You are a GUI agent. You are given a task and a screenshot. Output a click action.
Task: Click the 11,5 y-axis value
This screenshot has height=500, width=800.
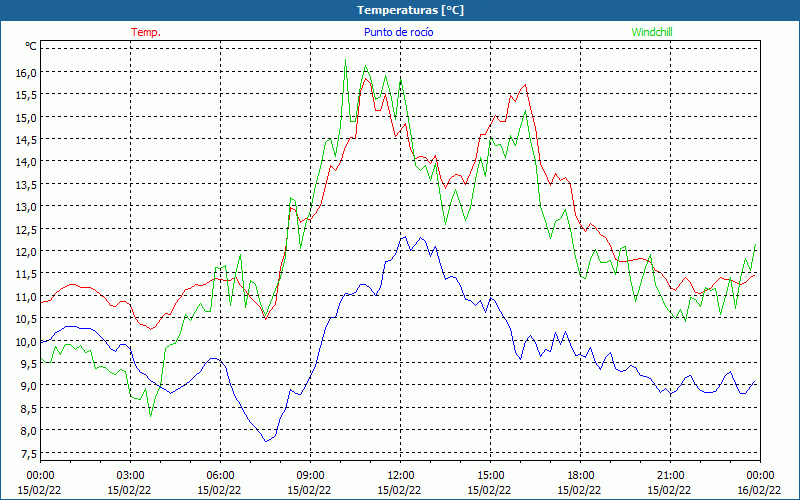(27, 274)
